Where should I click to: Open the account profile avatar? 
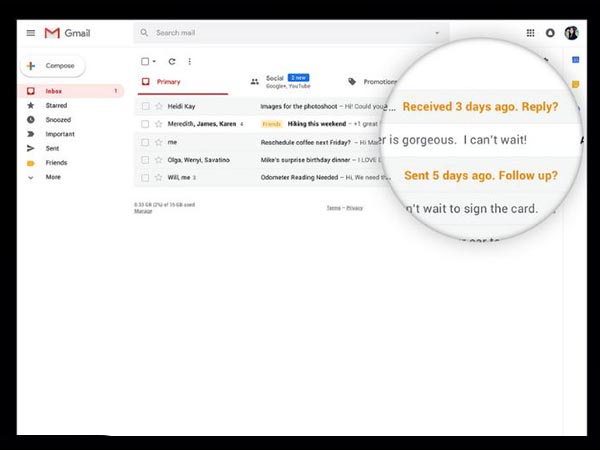571,33
